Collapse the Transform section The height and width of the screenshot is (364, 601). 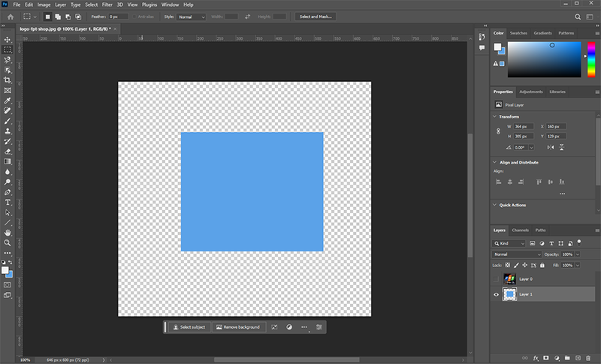click(x=494, y=116)
